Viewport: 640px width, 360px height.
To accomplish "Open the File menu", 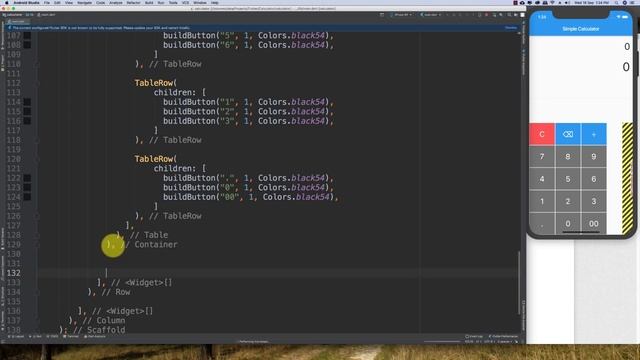I will (x=47, y=2).
